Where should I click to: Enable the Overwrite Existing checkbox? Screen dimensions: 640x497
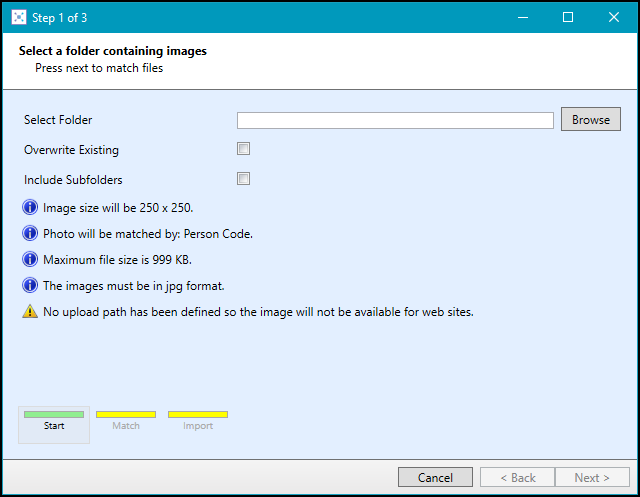[x=243, y=149]
